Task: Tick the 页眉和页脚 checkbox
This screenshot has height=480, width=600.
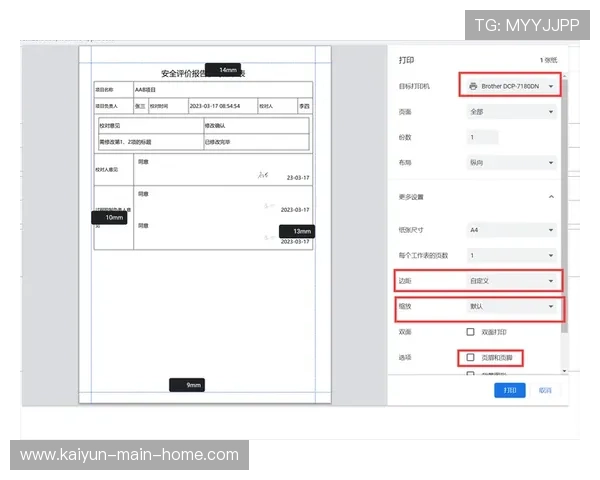Action: click(x=471, y=357)
